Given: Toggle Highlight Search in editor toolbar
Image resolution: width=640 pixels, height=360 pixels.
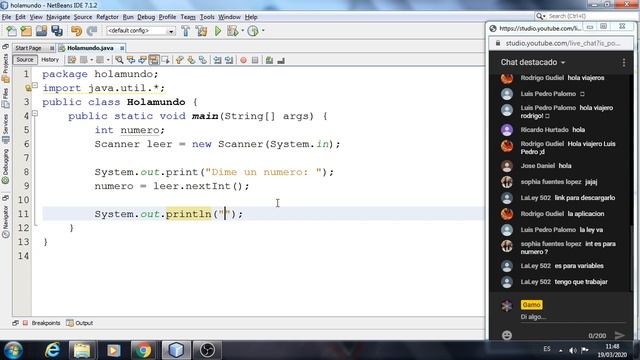Looking at the screenshot, I should point(154,60).
